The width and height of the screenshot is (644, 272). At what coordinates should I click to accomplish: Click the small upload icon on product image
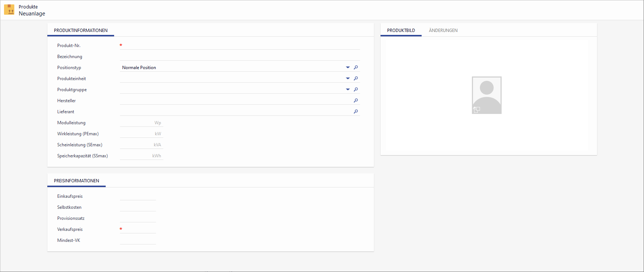pyautogui.click(x=476, y=110)
